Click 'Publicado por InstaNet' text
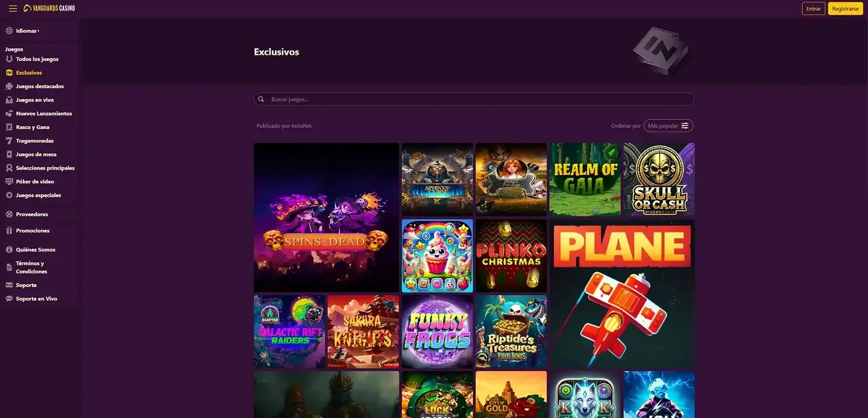This screenshot has height=418, width=868. point(284,126)
